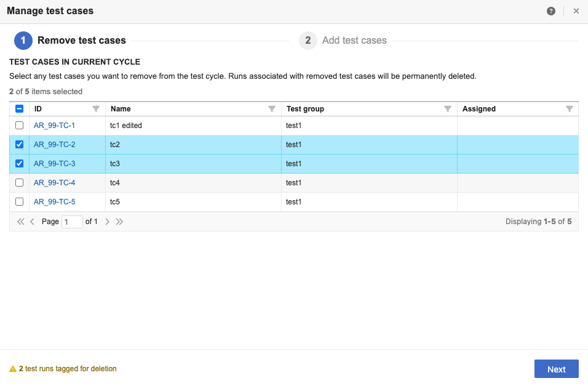Go to the next page arrow
Screen dimensions: 588x386
107,222
